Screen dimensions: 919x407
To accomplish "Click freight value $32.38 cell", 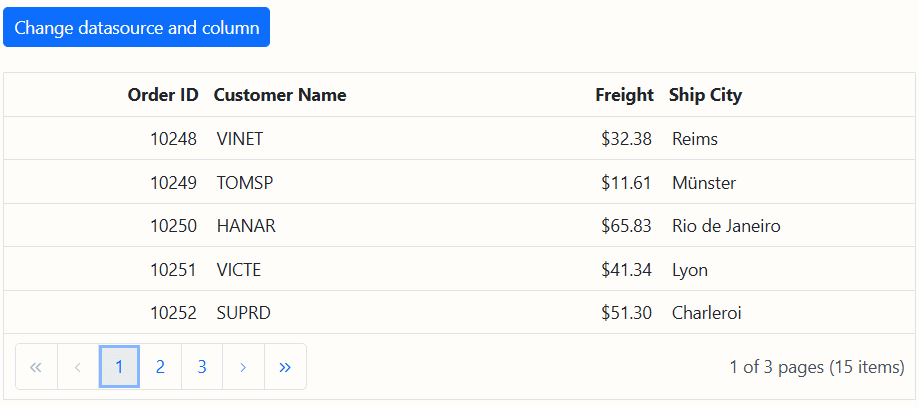I will point(626,139).
